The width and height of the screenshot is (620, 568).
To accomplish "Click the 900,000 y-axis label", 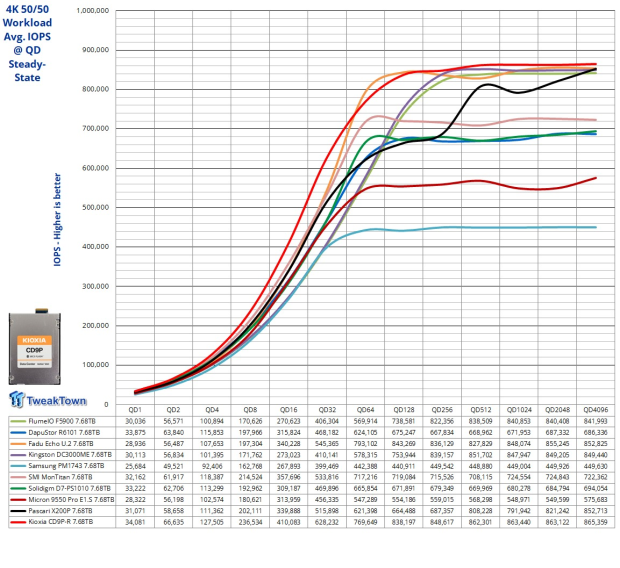I will [x=95, y=50].
